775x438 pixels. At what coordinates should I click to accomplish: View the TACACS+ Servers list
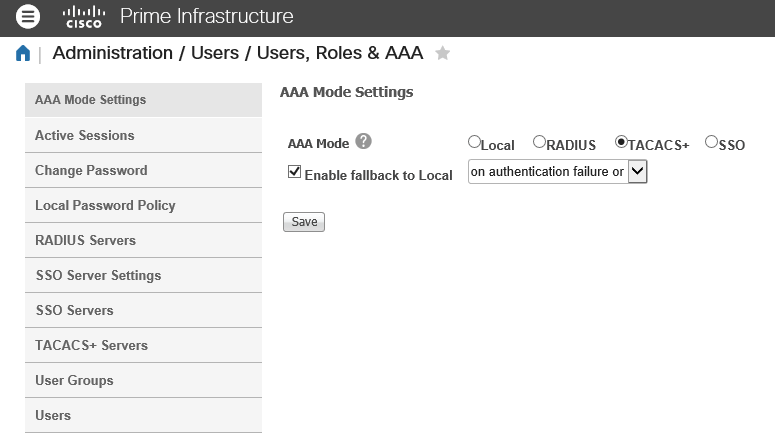91,345
